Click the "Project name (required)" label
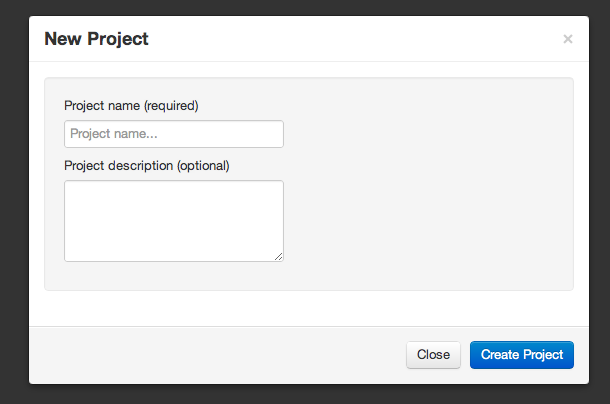The image size is (610, 404). click(x=131, y=105)
